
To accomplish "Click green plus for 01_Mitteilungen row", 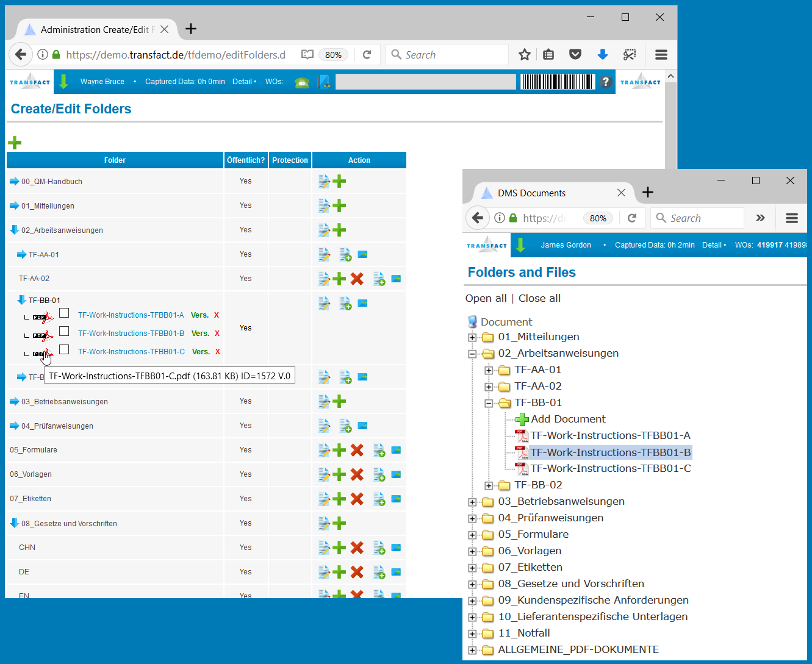I will [x=340, y=205].
